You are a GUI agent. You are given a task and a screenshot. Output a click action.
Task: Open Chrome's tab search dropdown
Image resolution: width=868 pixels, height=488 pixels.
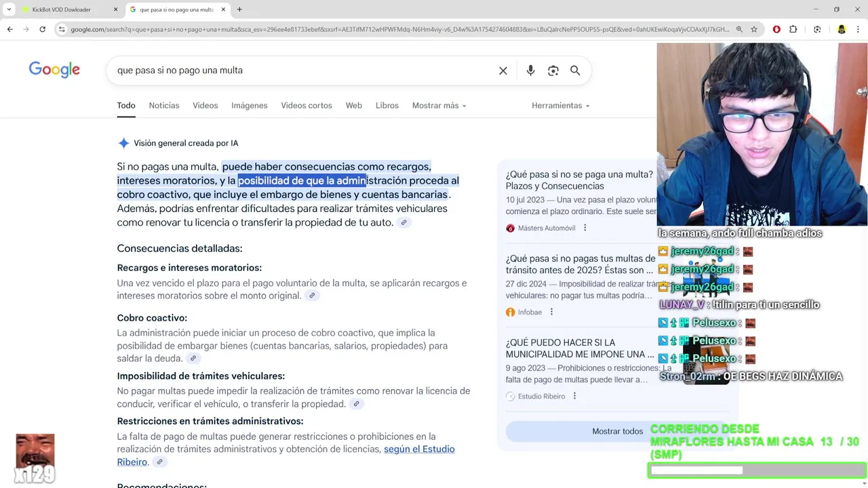[9, 9]
